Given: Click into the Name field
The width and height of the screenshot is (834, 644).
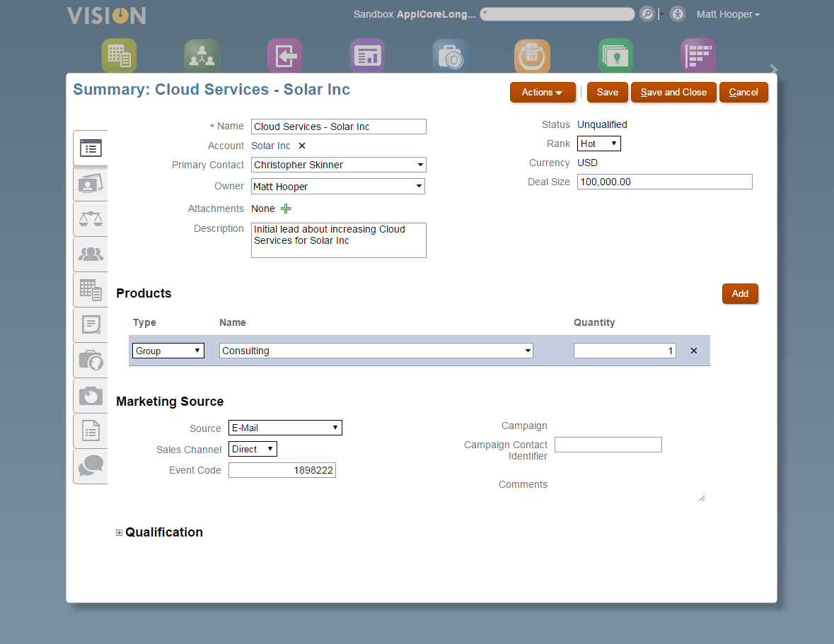Looking at the screenshot, I should (338, 127).
